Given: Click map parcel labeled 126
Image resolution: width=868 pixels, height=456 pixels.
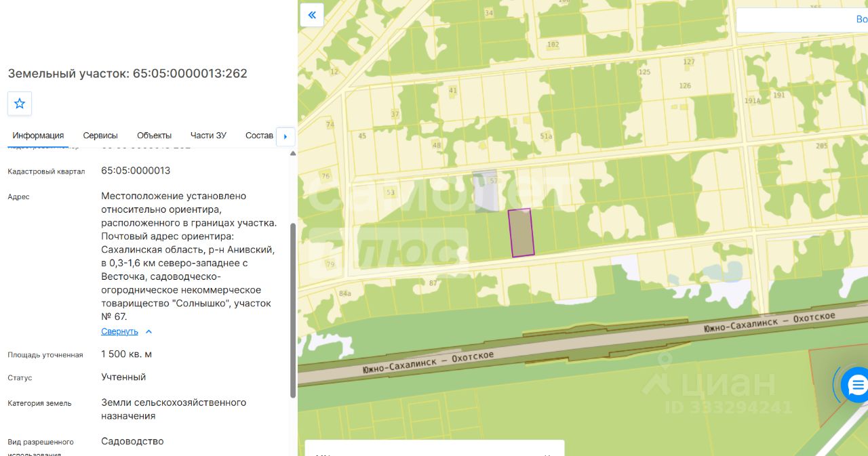Looking at the screenshot, I should (x=685, y=86).
